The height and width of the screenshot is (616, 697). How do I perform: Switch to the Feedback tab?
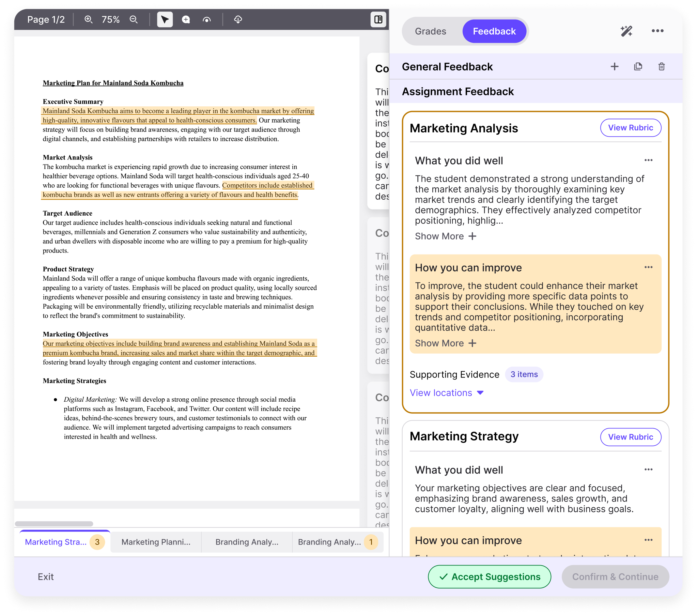(x=494, y=31)
